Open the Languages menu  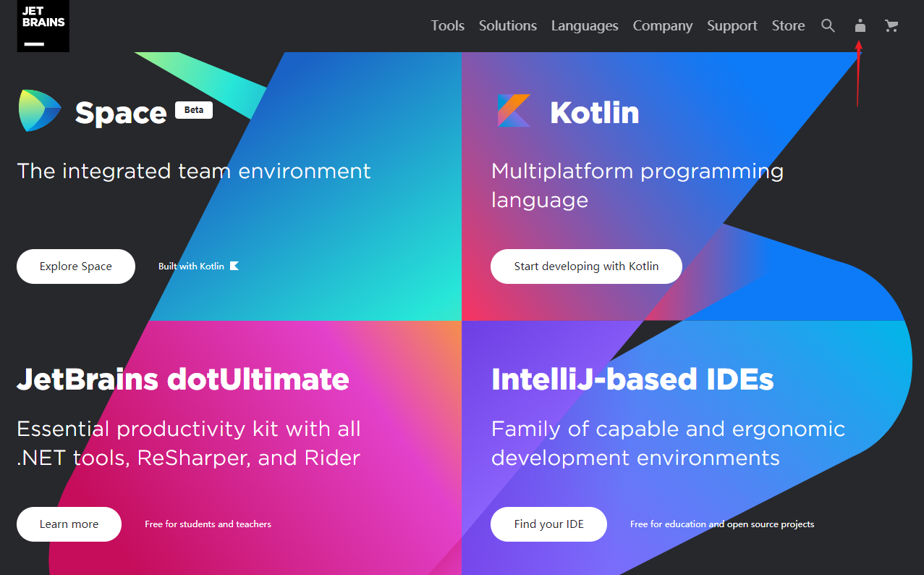pos(585,26)
